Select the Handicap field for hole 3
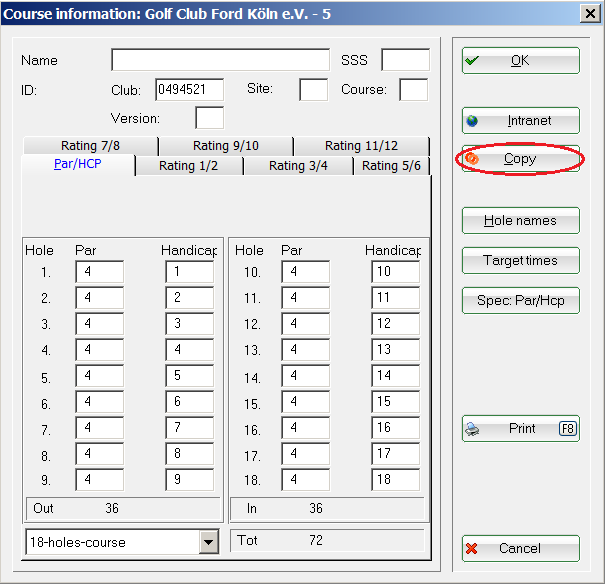This screenshot has height=584, width=605. pyautogui.click(x=190, y=324)
